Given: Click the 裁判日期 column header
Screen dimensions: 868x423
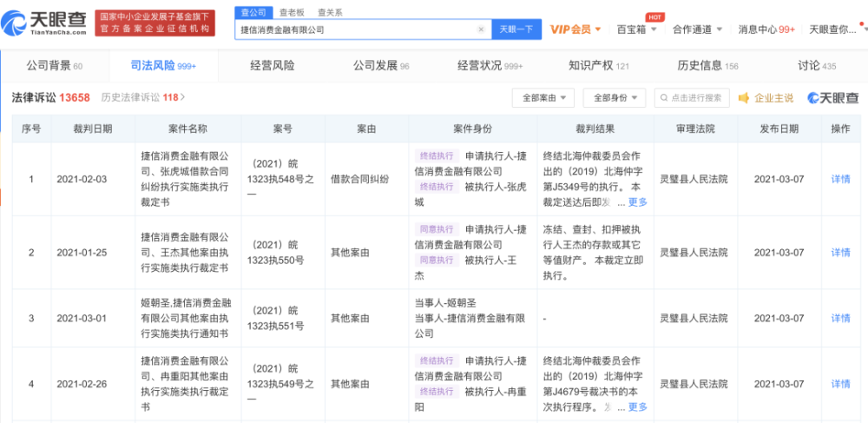Looking at the screenshot, I should (93, 129).
